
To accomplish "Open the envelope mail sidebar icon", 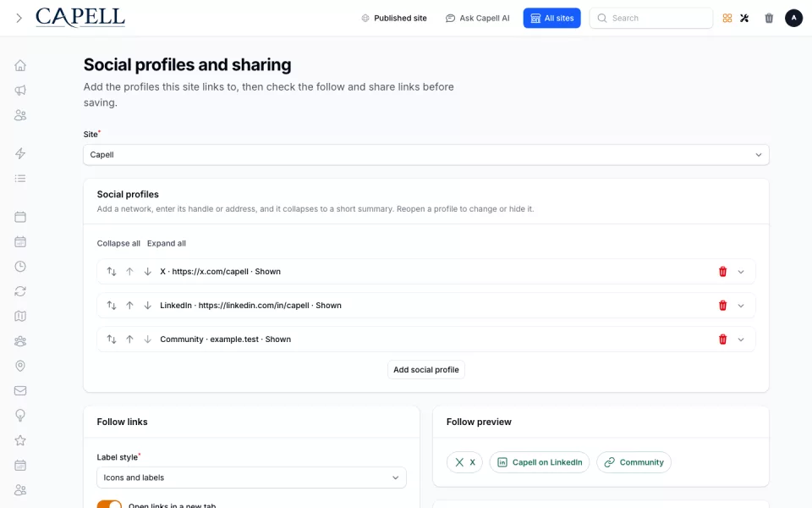I will point(20,391).
